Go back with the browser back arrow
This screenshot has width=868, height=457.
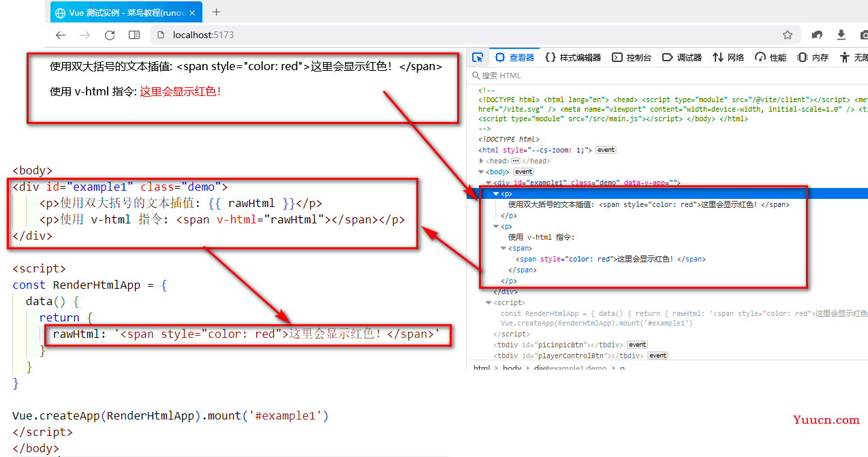(x=61, y=35)
